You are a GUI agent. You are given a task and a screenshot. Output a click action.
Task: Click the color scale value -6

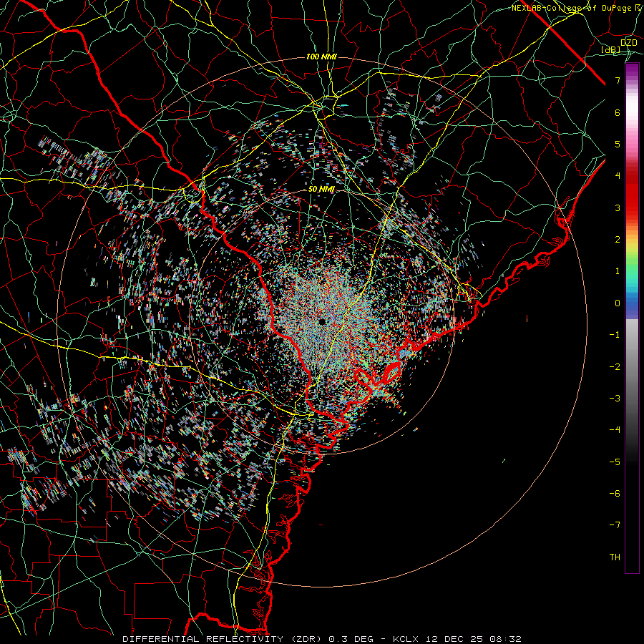click(x=615, y=494)
